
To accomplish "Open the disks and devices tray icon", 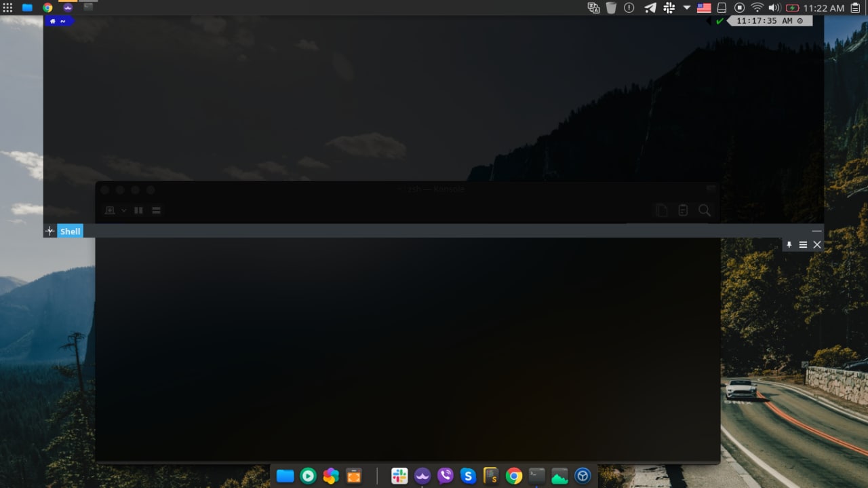I will [x=722, y=7].
